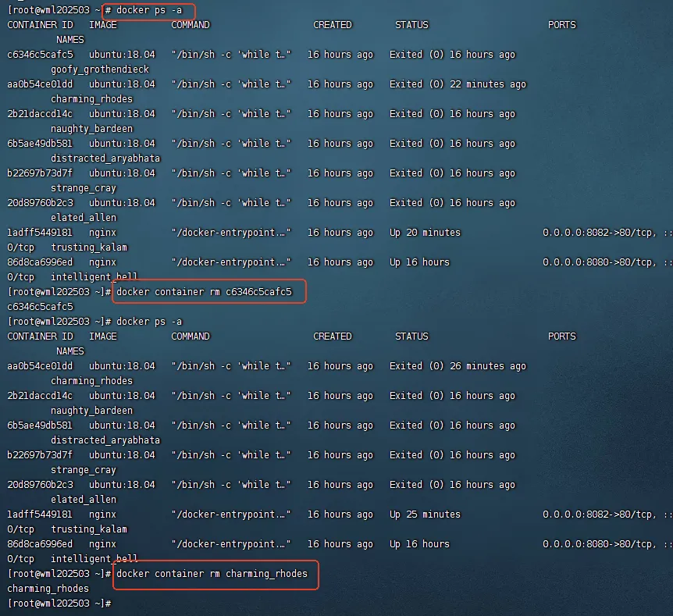The height and width of the screenshot is (616, 673).
Task: Click the output line 'charming_rhodes' at bottom
Action: (x=48, y=589)
